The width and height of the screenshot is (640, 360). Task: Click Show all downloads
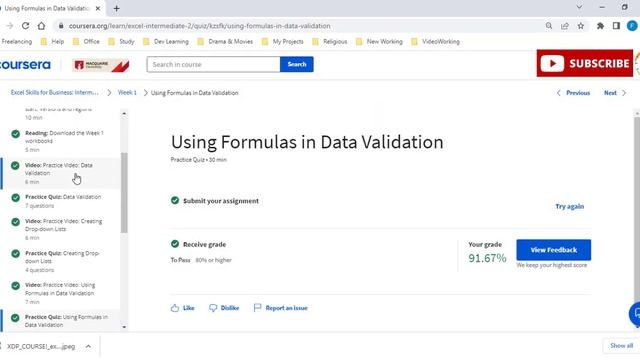pos(621,346)
